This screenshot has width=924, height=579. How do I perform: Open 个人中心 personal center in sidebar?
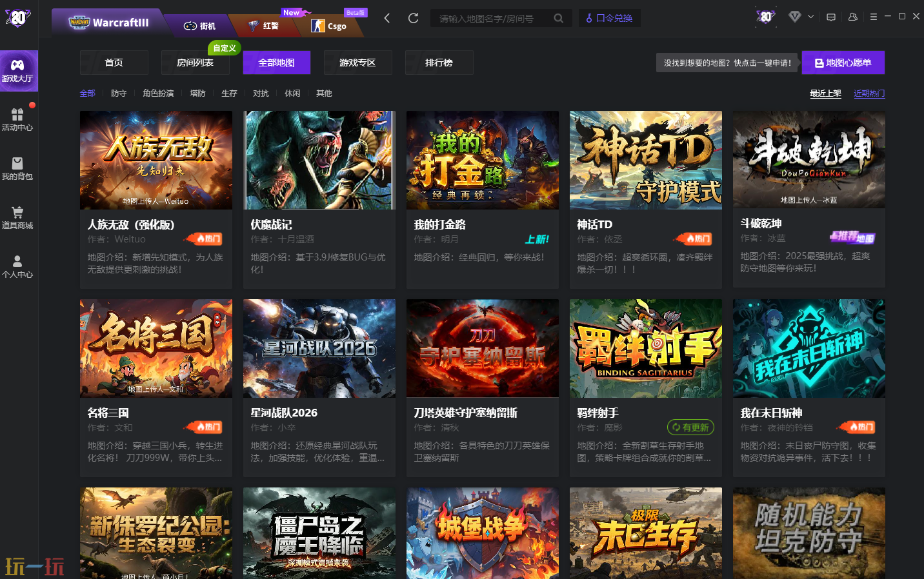(x=17, y=266)
